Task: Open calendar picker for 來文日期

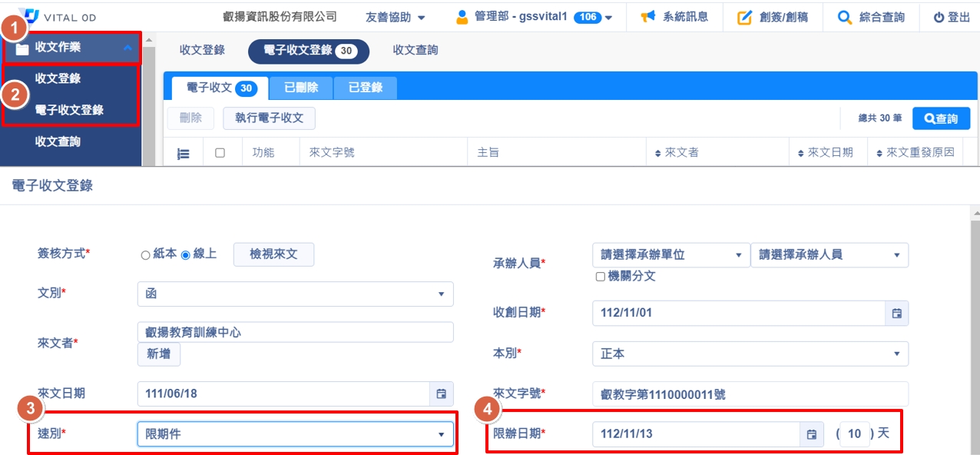Action: [x=442, y=394]
